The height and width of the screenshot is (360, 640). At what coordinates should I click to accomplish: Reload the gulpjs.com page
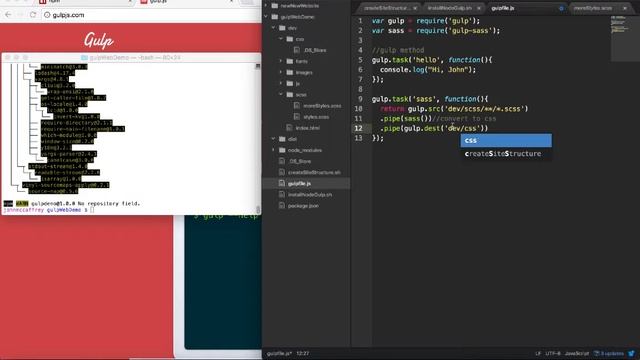pos(33,15)
